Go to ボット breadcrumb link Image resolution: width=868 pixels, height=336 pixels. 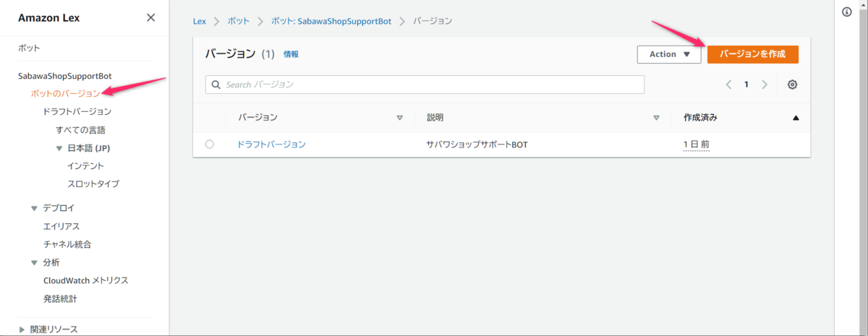tap(240, 21)
